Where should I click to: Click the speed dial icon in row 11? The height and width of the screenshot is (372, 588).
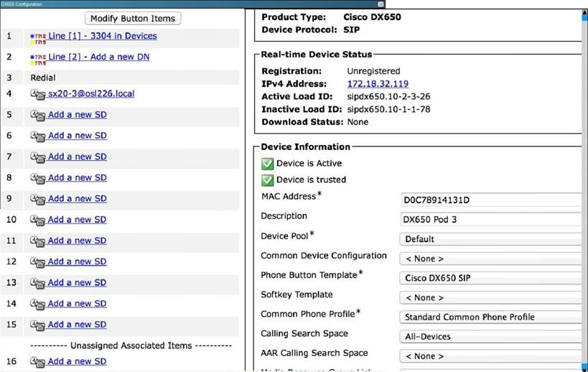(38, 241)
